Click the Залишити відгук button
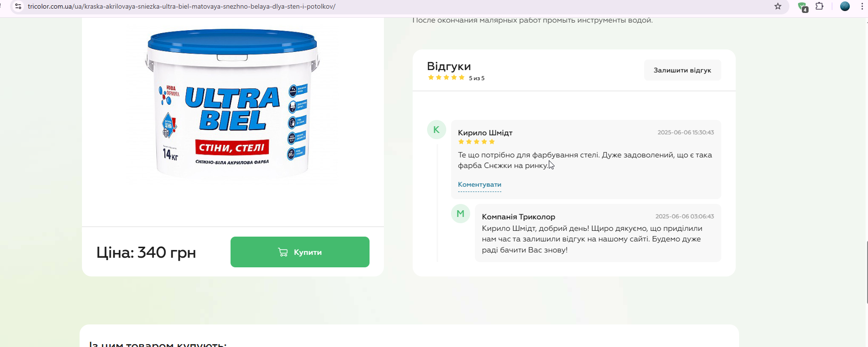This screenshot has width=868, height=347. (x=683, y=70)
